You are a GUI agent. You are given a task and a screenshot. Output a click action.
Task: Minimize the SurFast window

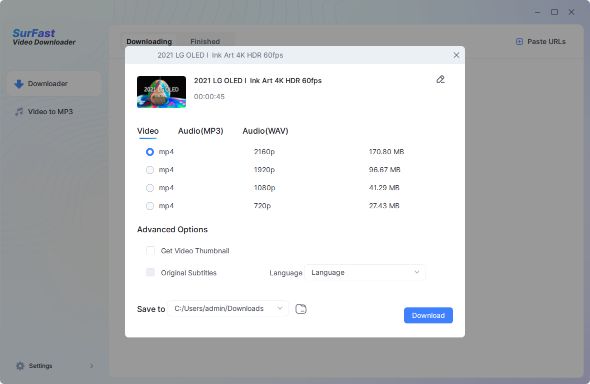tap(537, 12)
